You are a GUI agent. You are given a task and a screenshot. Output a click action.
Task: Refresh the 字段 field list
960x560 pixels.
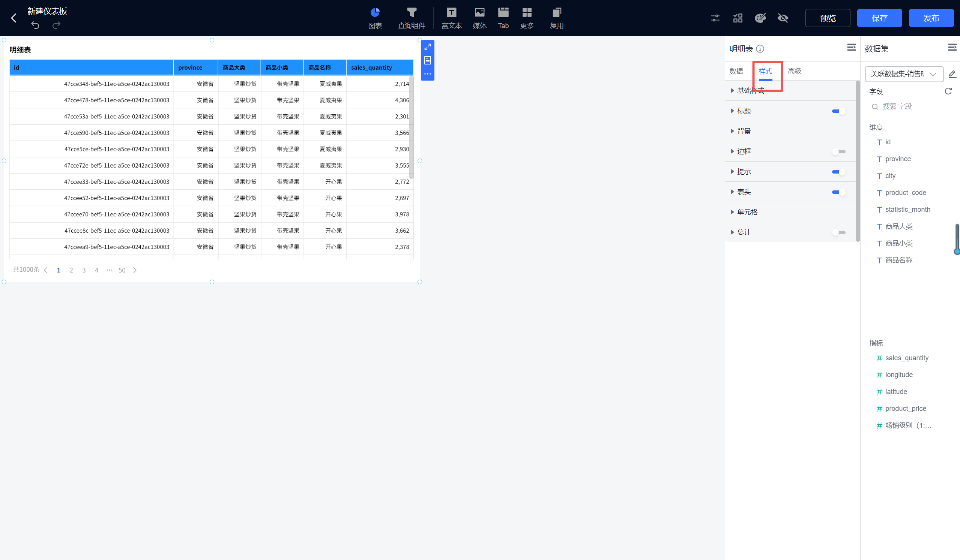pyautogui.click(x=948, y=91)
